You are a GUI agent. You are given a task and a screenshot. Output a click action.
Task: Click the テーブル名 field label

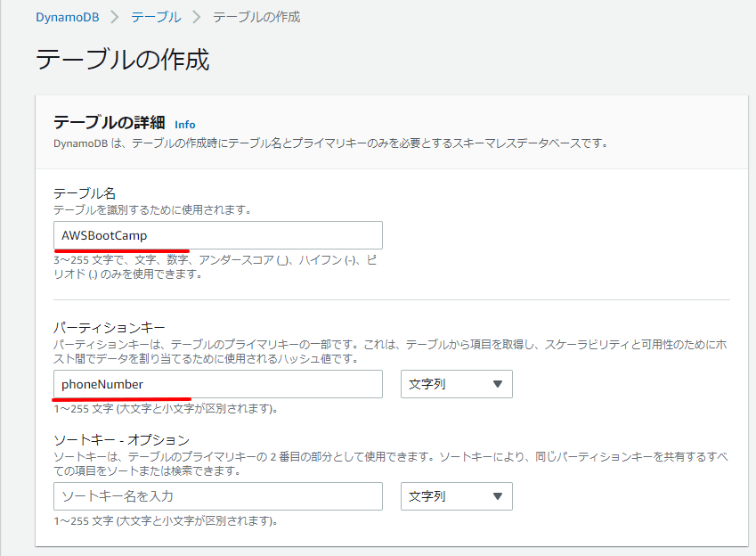85,193
